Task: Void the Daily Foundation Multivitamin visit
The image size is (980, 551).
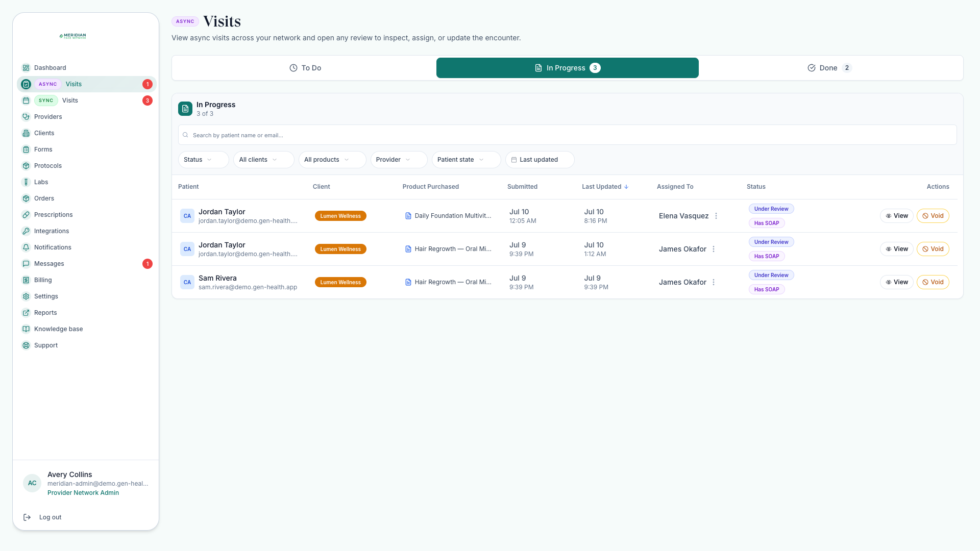Action: 933,216
